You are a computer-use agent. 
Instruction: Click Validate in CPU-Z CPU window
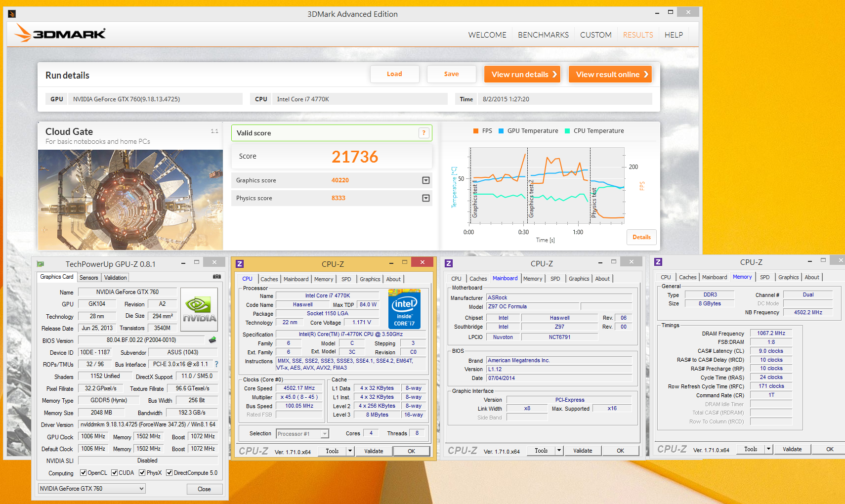pyautogui.click(x=374, y=451)
